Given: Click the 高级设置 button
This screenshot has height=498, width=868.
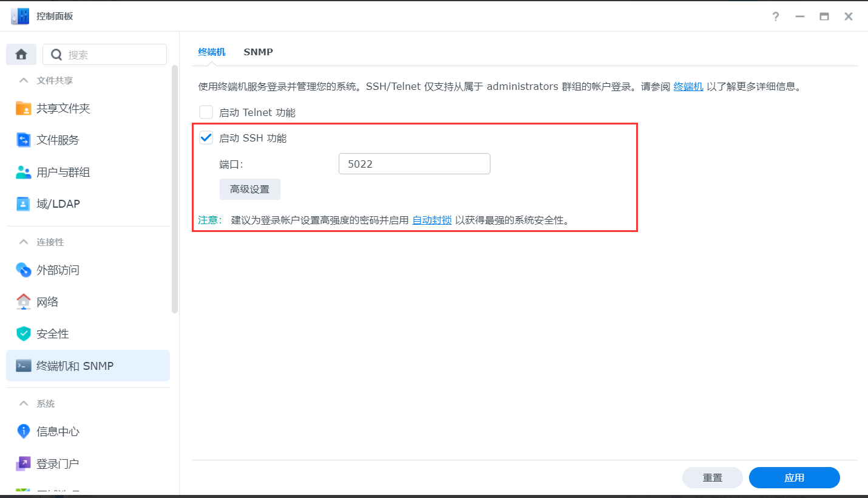Looking at the screenshot, I should (249, 189).
